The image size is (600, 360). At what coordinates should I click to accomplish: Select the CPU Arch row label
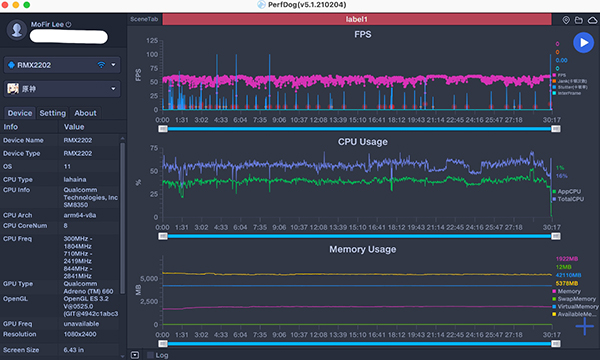18,215
